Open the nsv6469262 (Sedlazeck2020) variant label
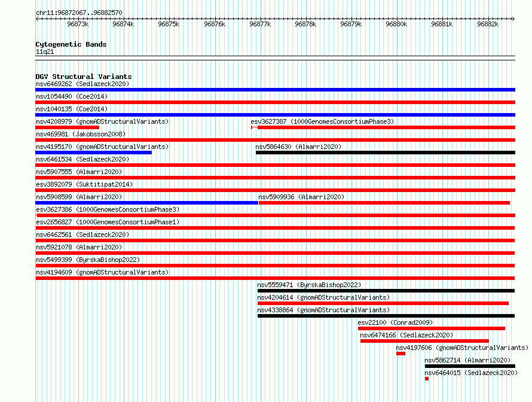Screen dimensions: 532x402 point(82,84)
